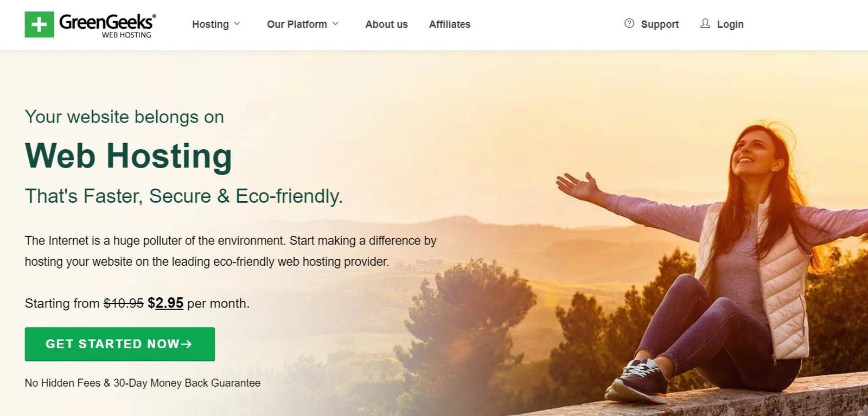Click the person Login icon
The height and width of the screenshot is (416, 868).
pos(705,23)
